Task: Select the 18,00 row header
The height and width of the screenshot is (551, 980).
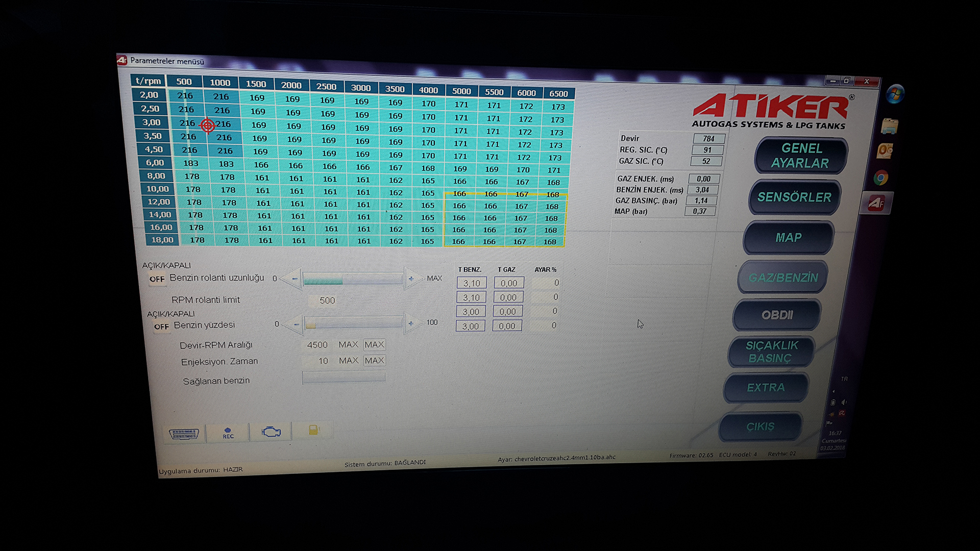Action: 162,240
